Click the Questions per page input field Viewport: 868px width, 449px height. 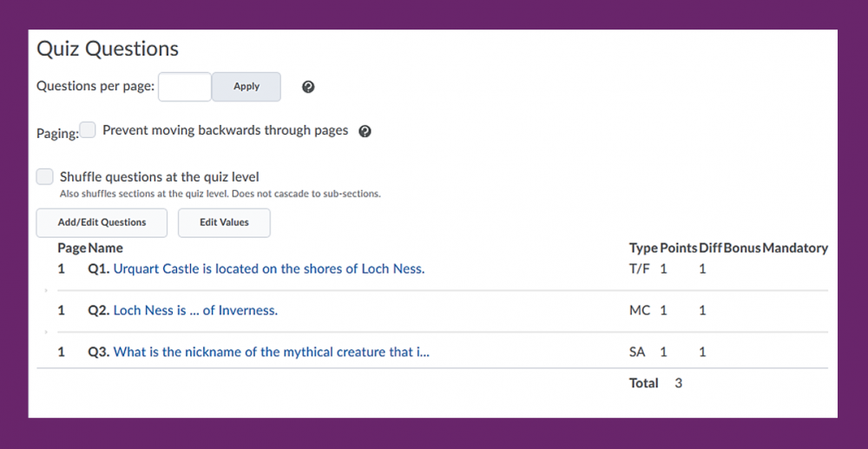185,87
